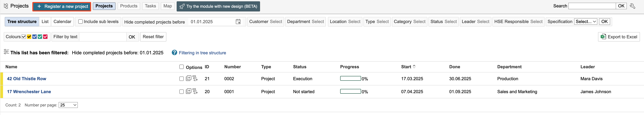Open the 42 Old Thistle Row project link
This screenshot has height=115, width=644.
[26, 79]
